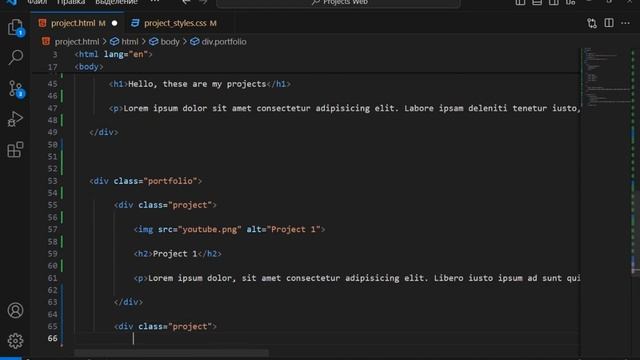Click the sticky <html lang="en"> line
Image resolution: width=640 pixels, height=360 pixels.
tap(113, 54)
